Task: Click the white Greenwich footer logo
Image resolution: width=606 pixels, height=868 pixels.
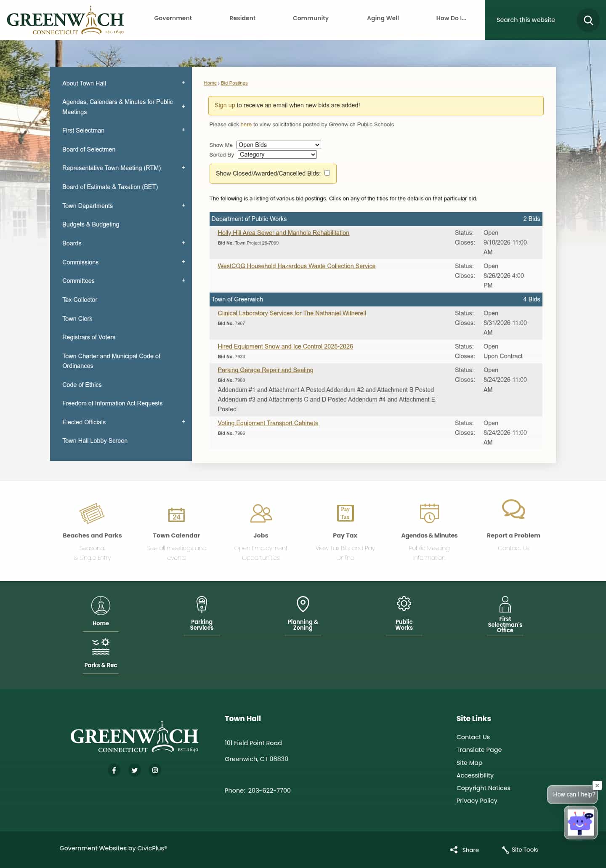Action: point(134,737)
